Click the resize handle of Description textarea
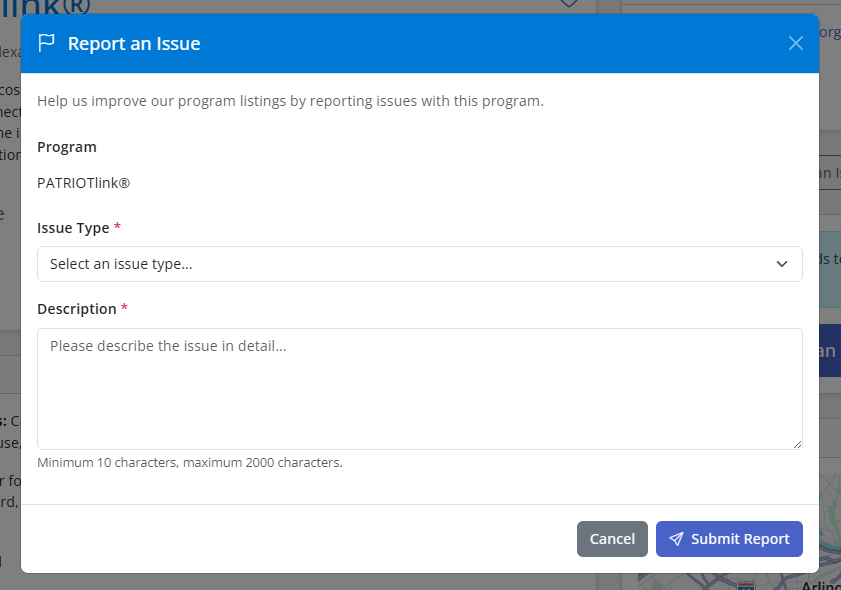This screenshot has width=841, height=590. [x=797, y=444]
